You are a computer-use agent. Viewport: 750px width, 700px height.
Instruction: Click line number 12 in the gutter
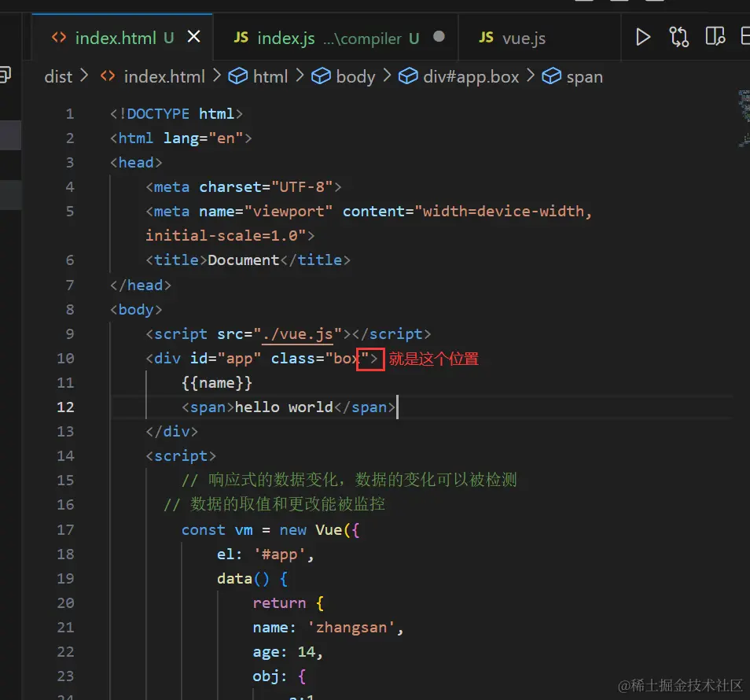[x=65, y=407]
